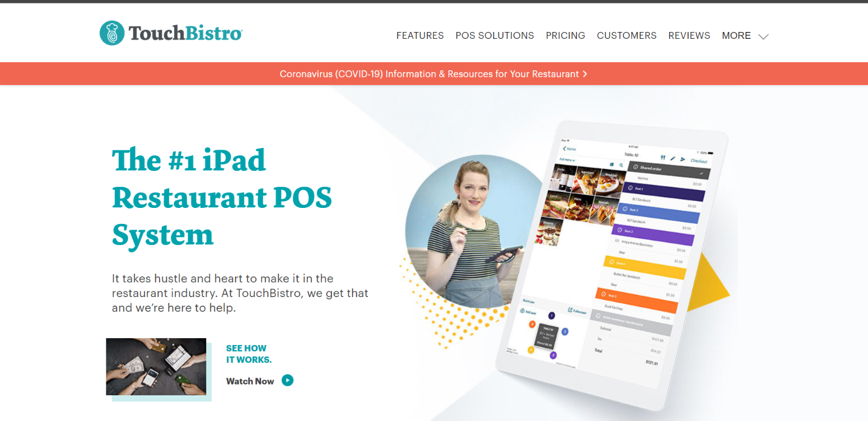Open the Full menu dropdown on the tablet

tap(567, 160)
